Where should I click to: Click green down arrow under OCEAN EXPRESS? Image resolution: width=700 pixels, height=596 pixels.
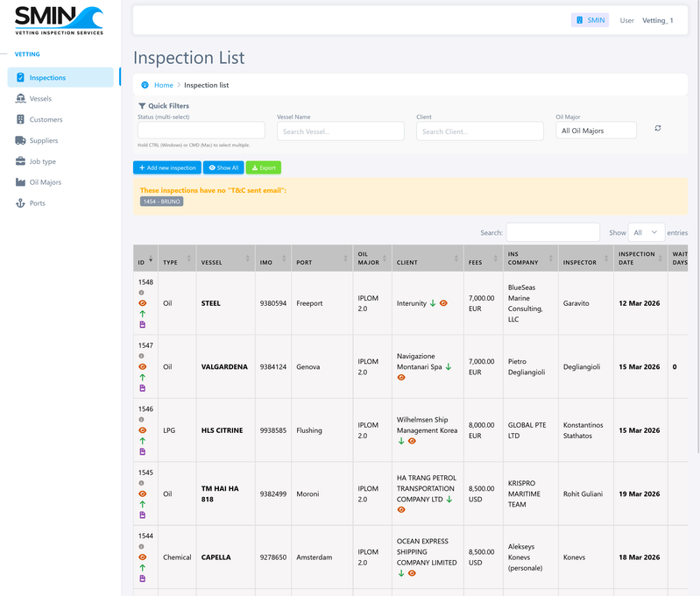click(401, 573)
